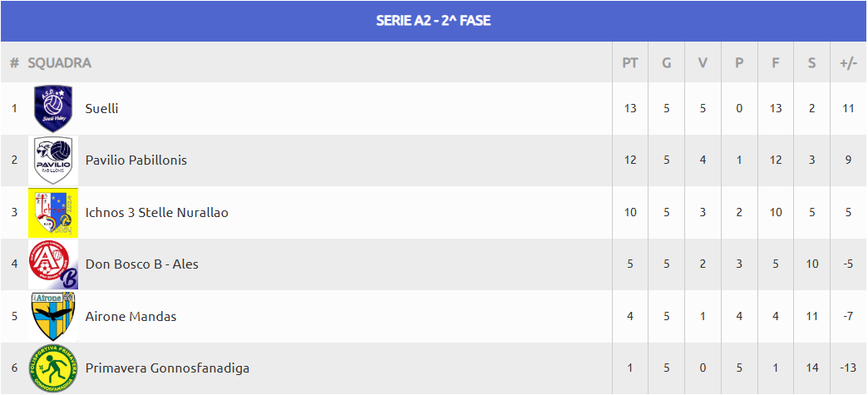Open Pavilio Pabillonis team page
Image resolution: width=868 pixels, height=395 pixels.
click(x=136, y=160)
